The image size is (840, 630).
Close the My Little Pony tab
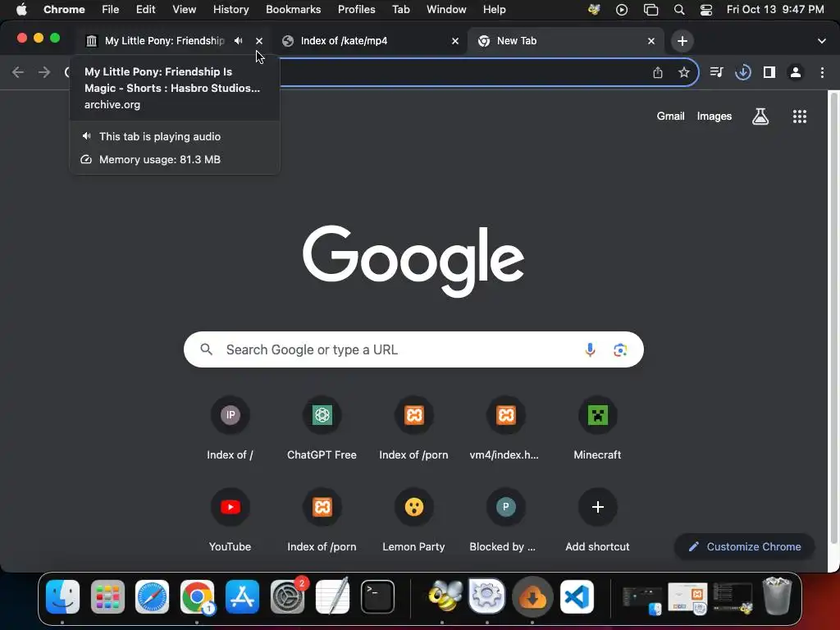click(x=259, y=41)
